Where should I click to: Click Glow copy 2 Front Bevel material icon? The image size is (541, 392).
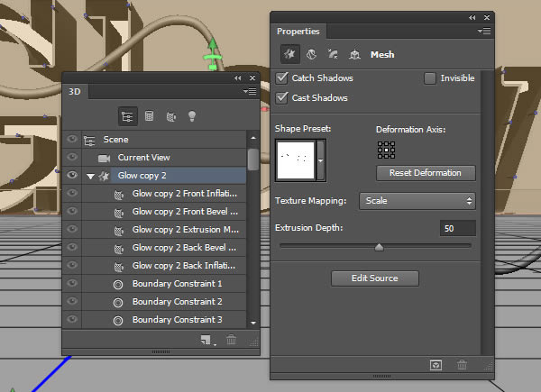coord(119,213)
